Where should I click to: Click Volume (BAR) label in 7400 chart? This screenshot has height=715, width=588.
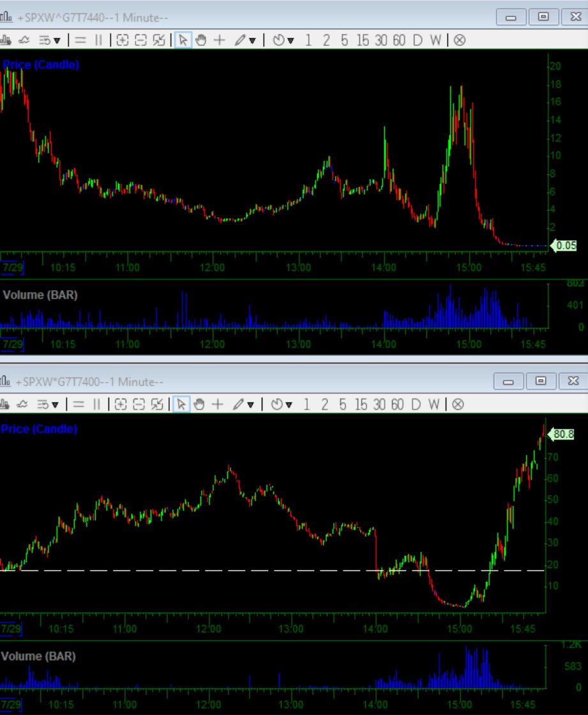click(x=38, y=656)
